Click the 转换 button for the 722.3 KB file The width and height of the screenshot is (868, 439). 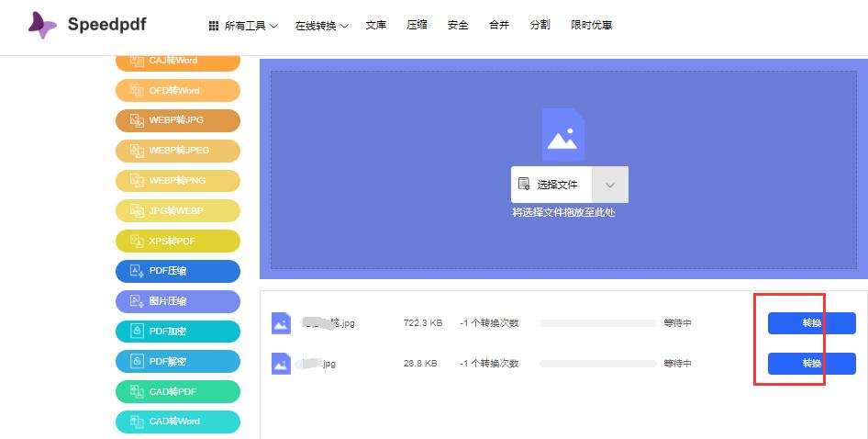(811, 323)
